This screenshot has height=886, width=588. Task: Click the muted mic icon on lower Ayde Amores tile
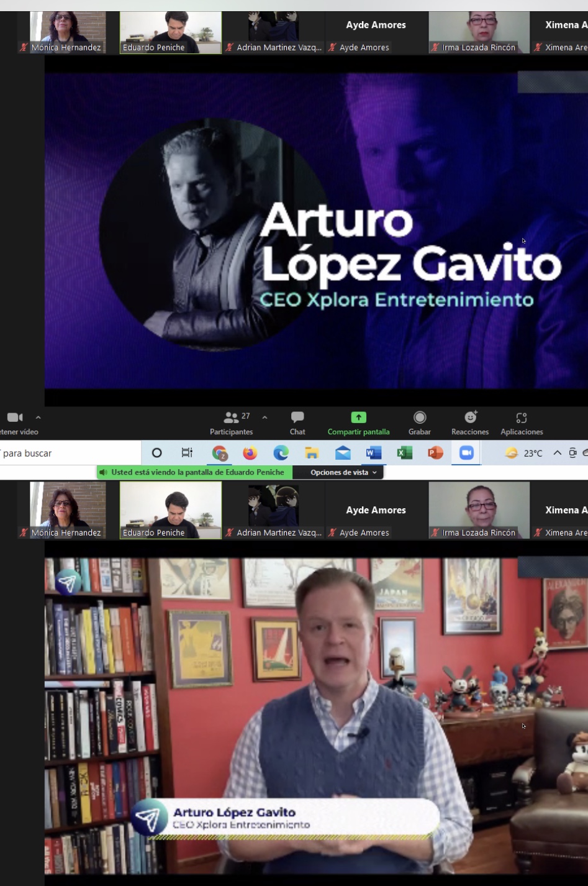(333, 532)
